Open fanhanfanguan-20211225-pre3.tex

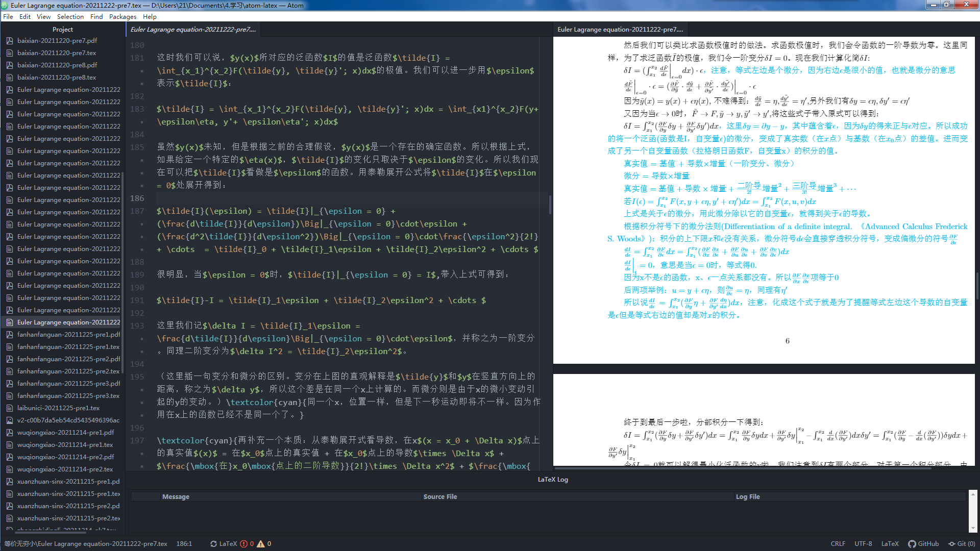tap(68, 396)
